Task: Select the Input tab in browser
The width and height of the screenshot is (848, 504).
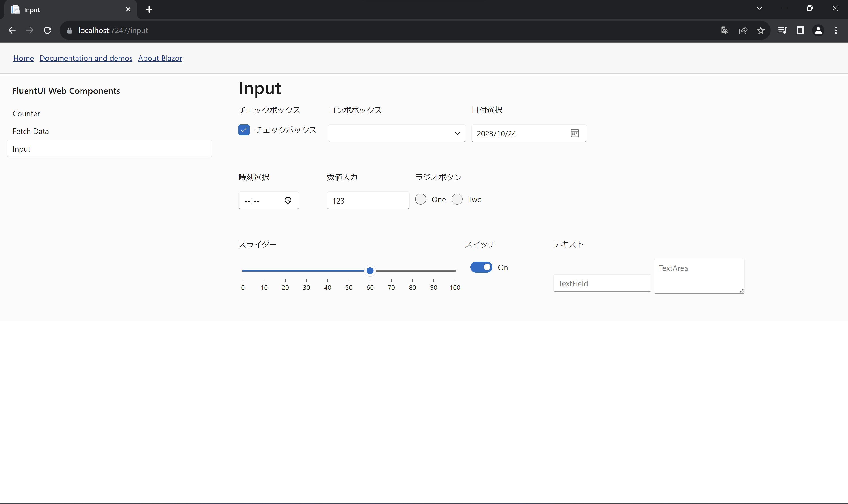Action: point(71,9)
